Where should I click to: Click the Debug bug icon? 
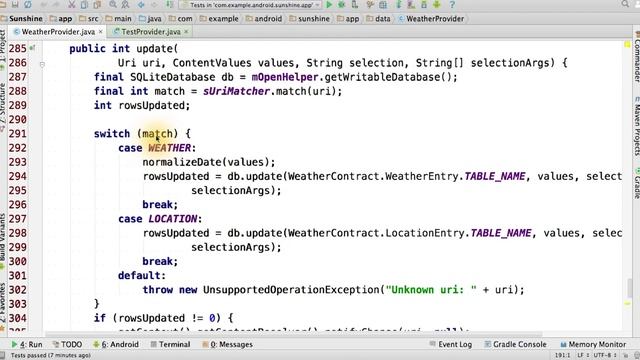tap(342, 4)
